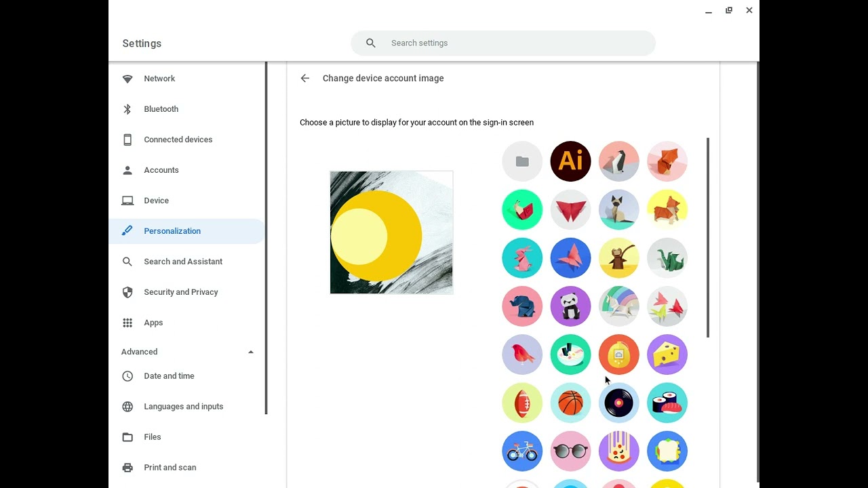Screen dimensions: 868x488
Task: Open Search and Assistant section
Action: (186, 262)
